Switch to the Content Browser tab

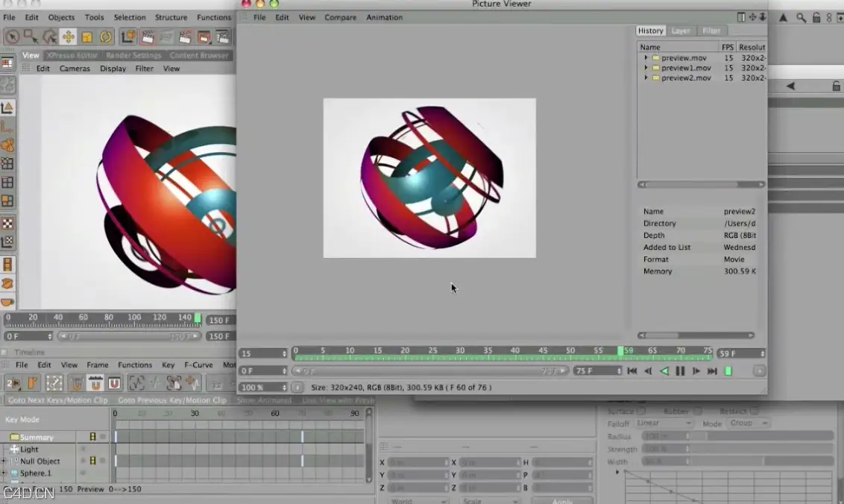point(199,55)
